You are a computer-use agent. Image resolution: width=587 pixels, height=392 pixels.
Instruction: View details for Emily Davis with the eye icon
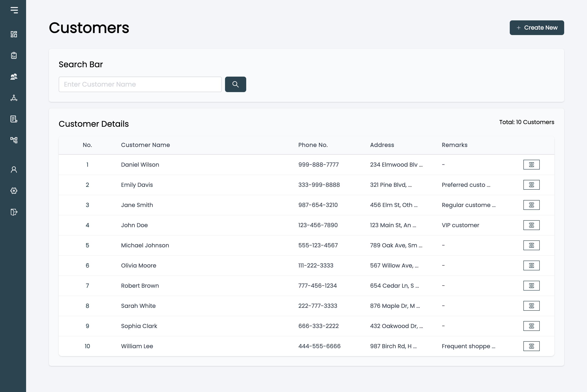[531, 185]
